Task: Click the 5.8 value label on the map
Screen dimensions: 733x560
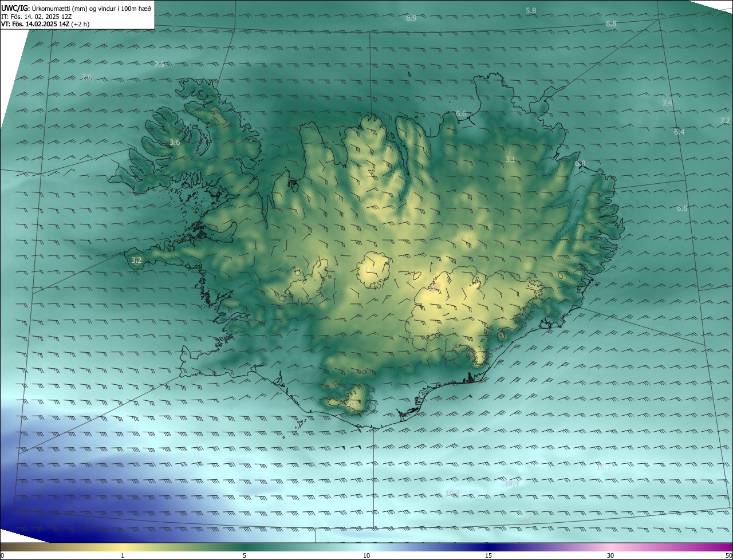Action: (531, 11)
